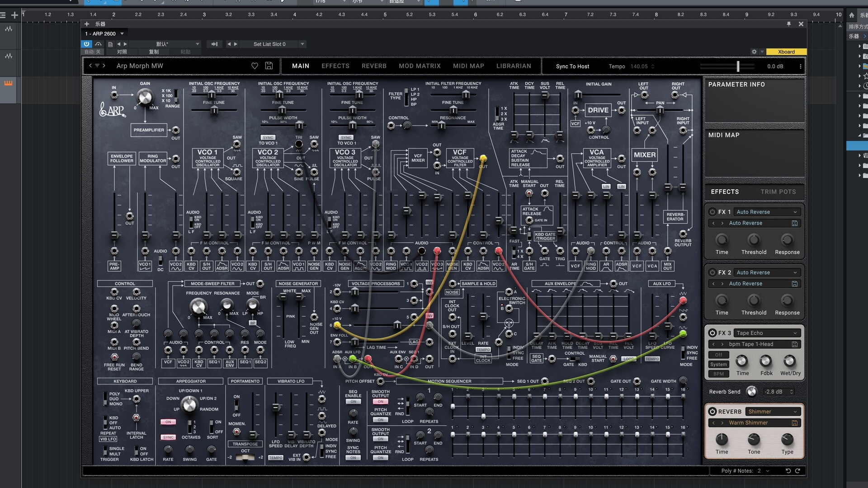Adjust the Tempo 140.05 stepper

coord(653,66)
